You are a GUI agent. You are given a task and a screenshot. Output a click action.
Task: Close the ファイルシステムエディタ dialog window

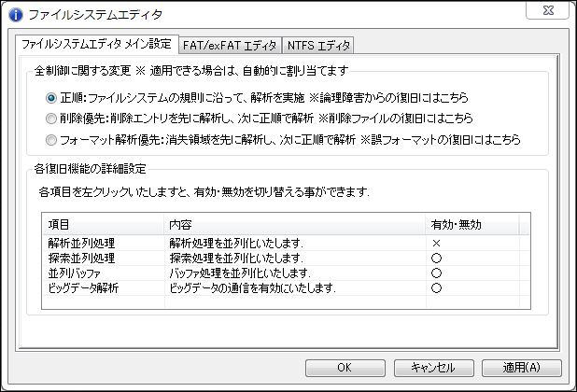[x=548, y=10]
